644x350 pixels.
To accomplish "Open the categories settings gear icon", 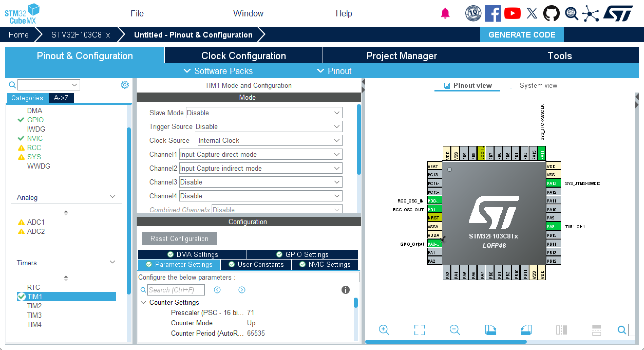I will coord(125,85).
